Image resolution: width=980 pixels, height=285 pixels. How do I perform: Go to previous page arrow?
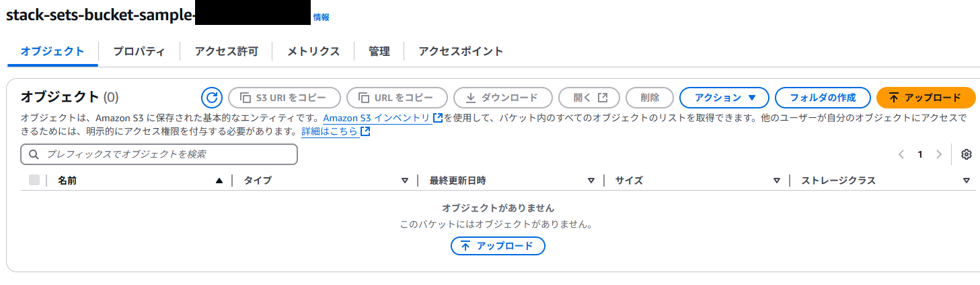pyautogui.click(x=901, y=154)
